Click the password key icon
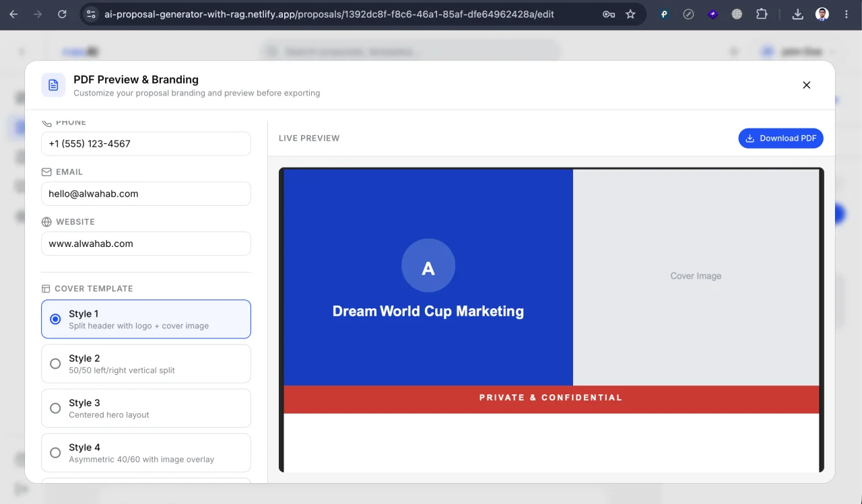The height and width of the screenshot is (504, 862). click(x=609, y=14)
